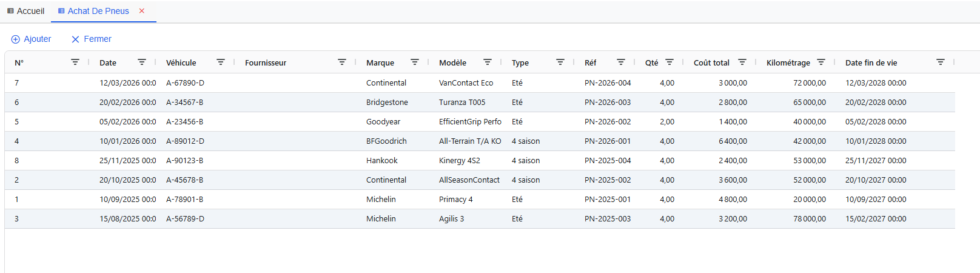Select the Achat De Pneus tab
Screen dimensions: 980x273
pyautogui.click(x=98, y=11)
